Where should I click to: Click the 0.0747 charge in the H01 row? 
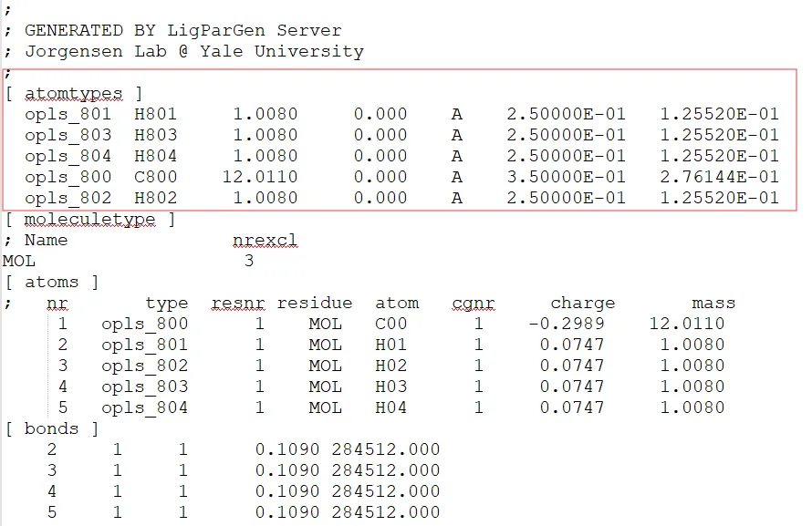pyautogui.click(x=572, y=345)
